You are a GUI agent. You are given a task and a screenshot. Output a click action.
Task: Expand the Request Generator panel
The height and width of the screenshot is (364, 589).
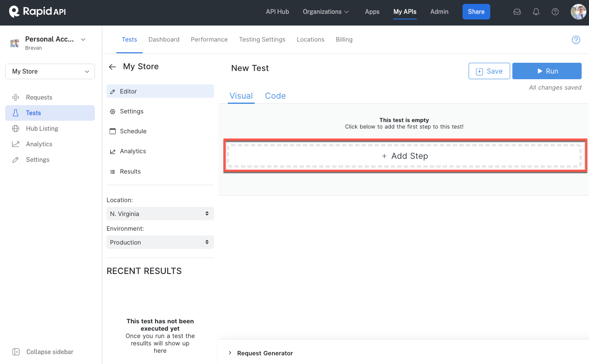[261, 353]
